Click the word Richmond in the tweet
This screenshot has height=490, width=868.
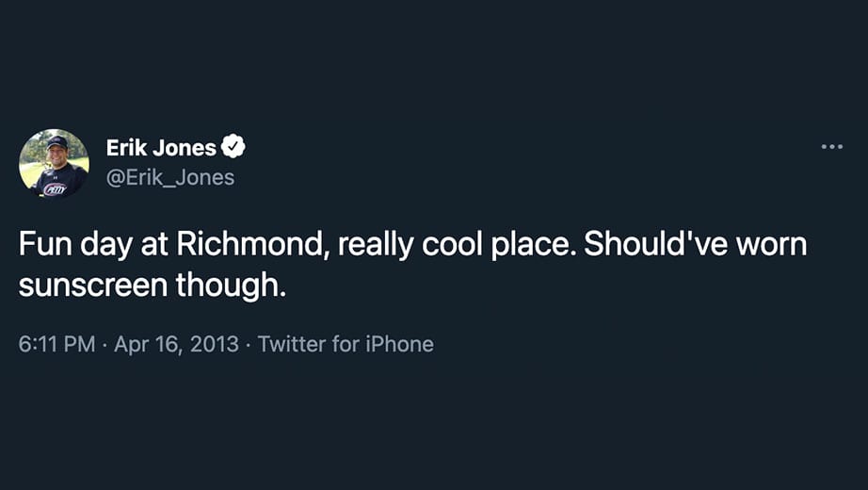249,243
